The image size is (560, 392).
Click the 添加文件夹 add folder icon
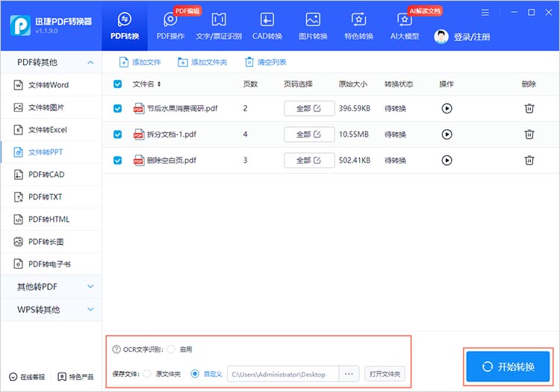[x=181, y=62]
